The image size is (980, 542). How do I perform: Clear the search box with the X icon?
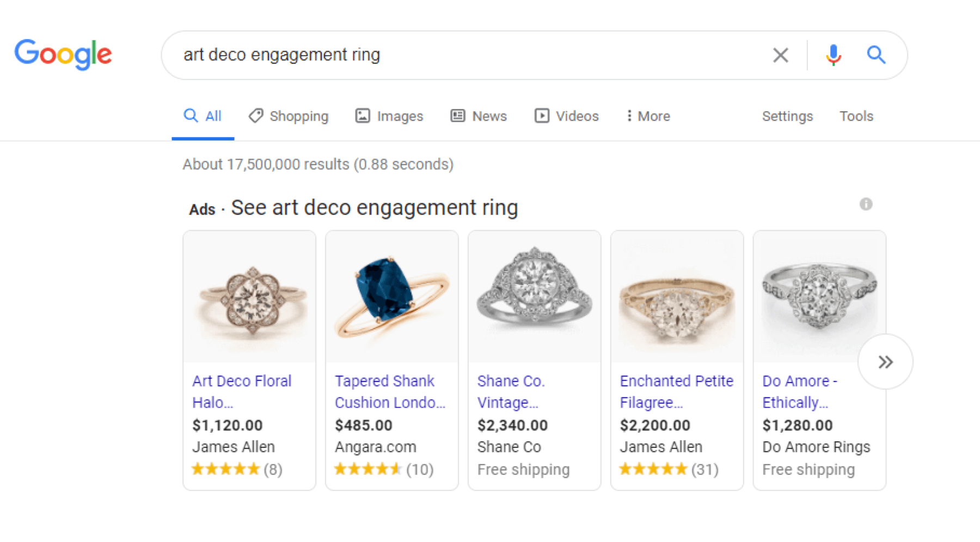(780, 55)
